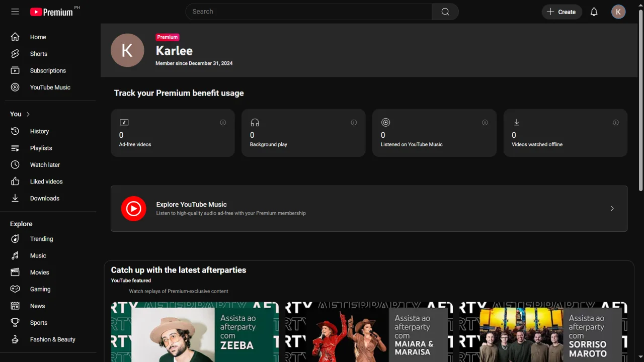Click into the Search input field

[309, 12]
